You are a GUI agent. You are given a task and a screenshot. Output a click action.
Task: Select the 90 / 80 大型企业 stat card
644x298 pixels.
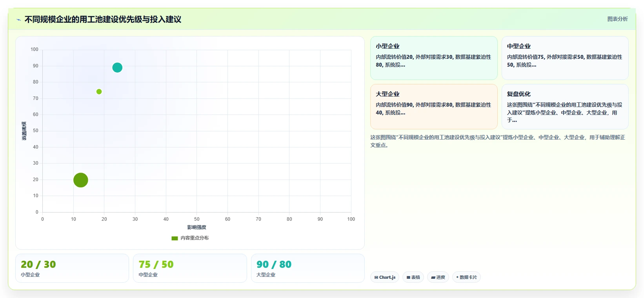click(308, 268)
